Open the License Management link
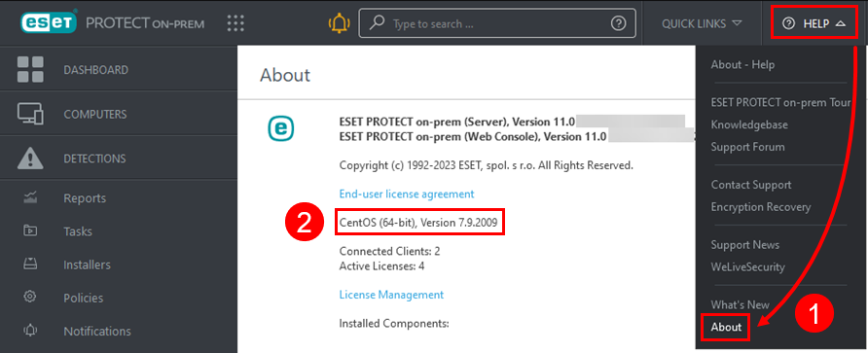Screen dimensions: 868x353 pyautogui.click(x=391, y=295)
